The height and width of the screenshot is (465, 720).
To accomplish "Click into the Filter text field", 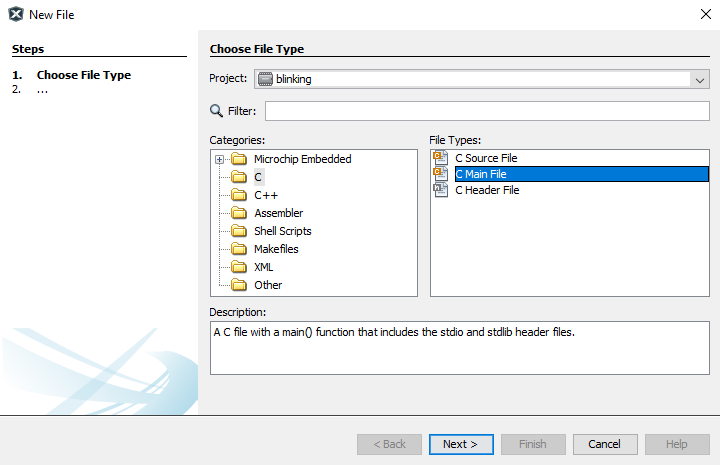I will click(486, 111).
